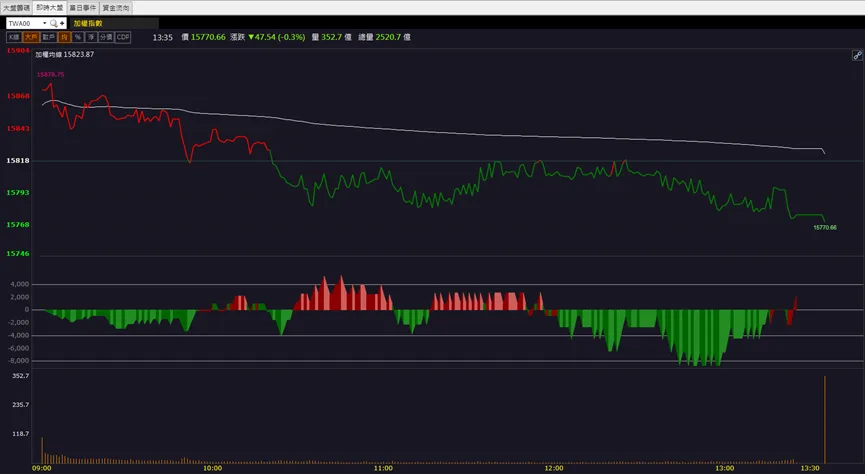Toggle the 淨 button in the toolbar
This screenshot has height=474, width=865.
coord(91,37)
